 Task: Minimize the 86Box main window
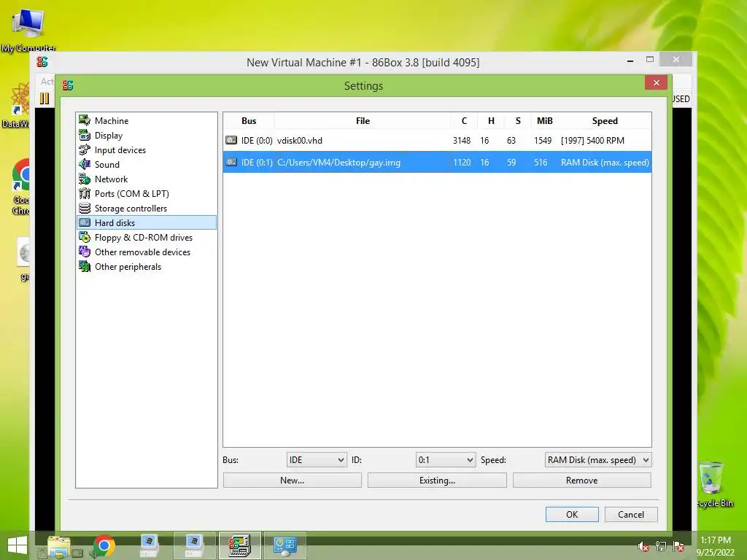click(x=630, y=60)
